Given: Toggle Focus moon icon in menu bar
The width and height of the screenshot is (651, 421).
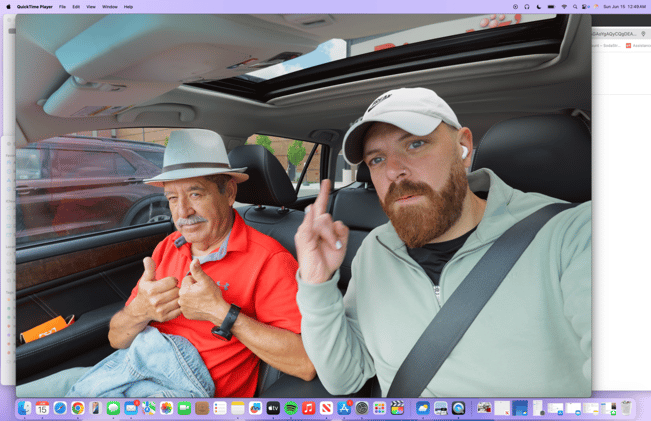Looking at the screenshot, I should [538, 7].
